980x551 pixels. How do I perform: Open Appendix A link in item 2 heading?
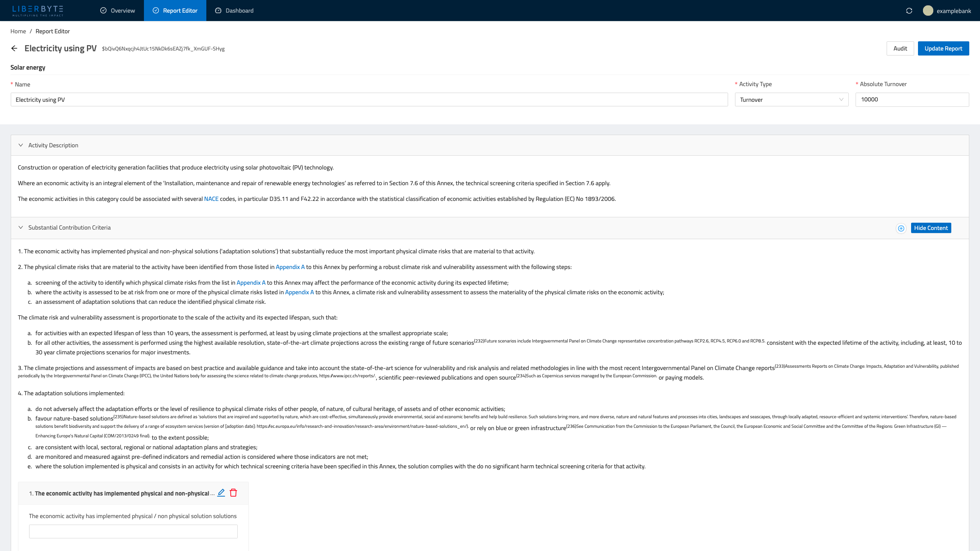pyautogui.click(x=290, y=267)
